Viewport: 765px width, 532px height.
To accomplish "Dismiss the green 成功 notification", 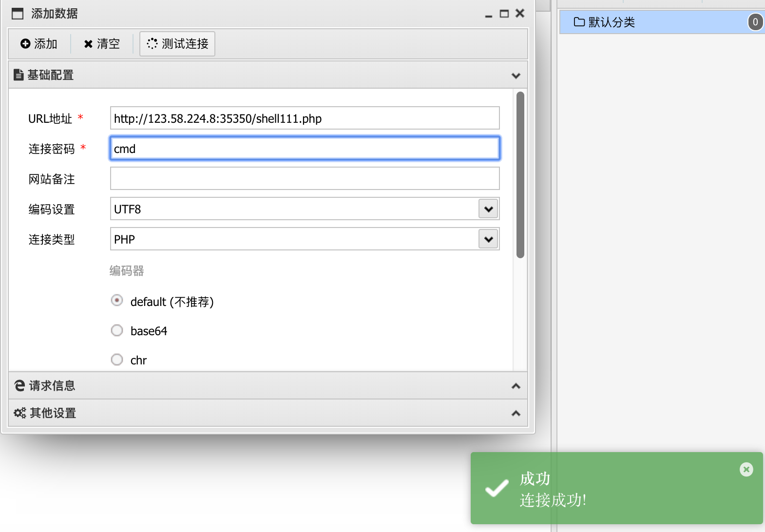I will 746,469.
